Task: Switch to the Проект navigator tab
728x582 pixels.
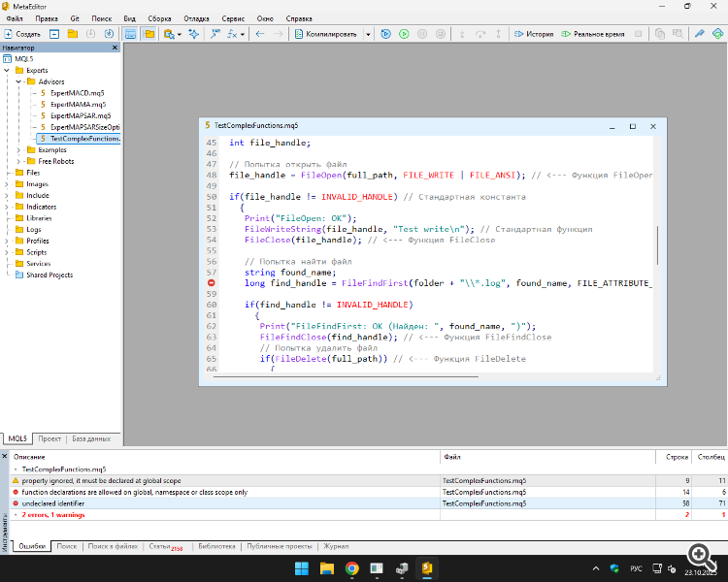Action: [50, 438]
